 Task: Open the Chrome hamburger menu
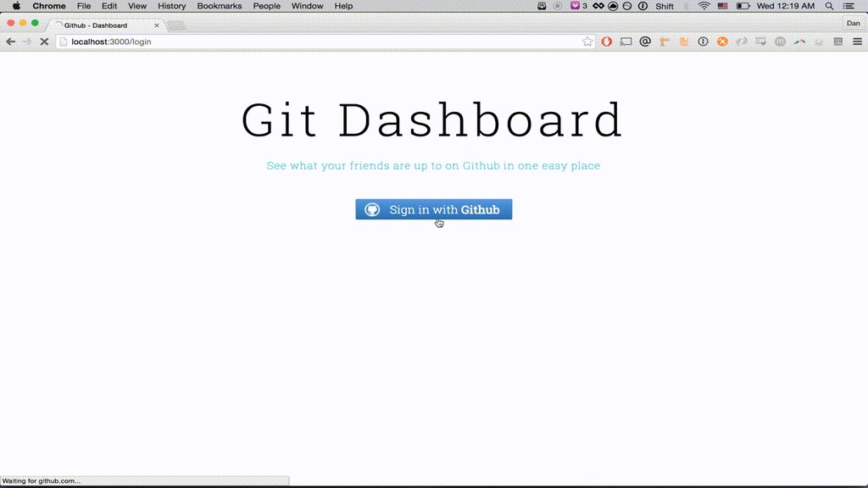858,42
